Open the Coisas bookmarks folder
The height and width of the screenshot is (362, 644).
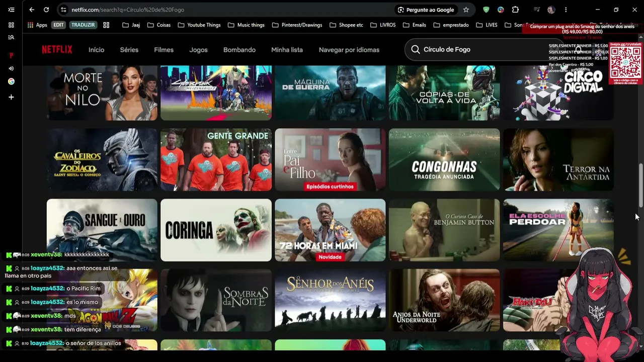pos(159,25)
